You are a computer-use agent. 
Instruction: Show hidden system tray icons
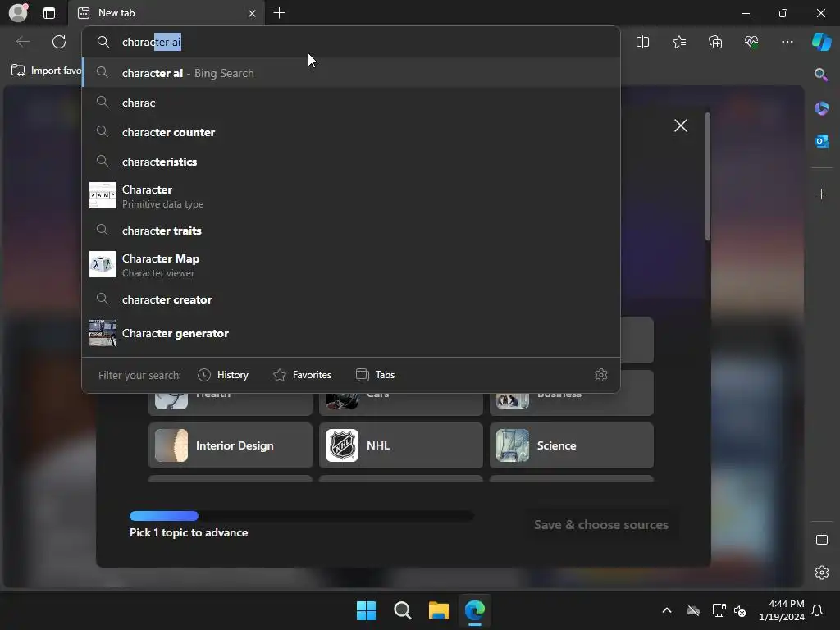(666, 610)
